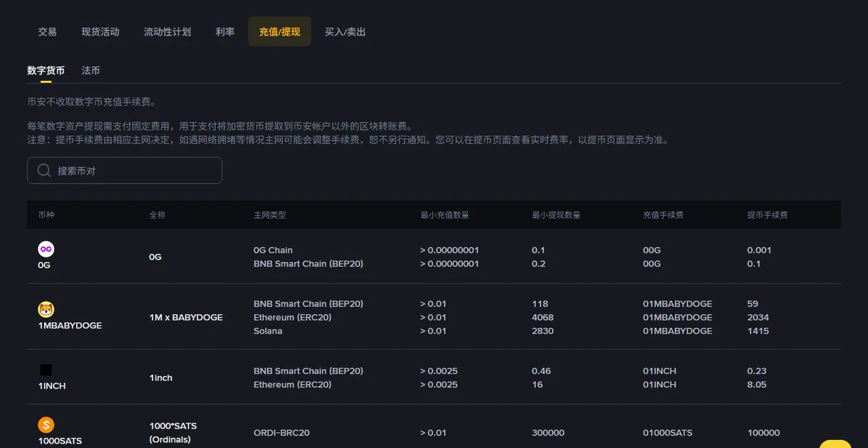The height and width of the screenshot is (448, 868).
Task: Click the minimum withdrawal value 300000
Action: pyautogui.click(x=548, y=433)
